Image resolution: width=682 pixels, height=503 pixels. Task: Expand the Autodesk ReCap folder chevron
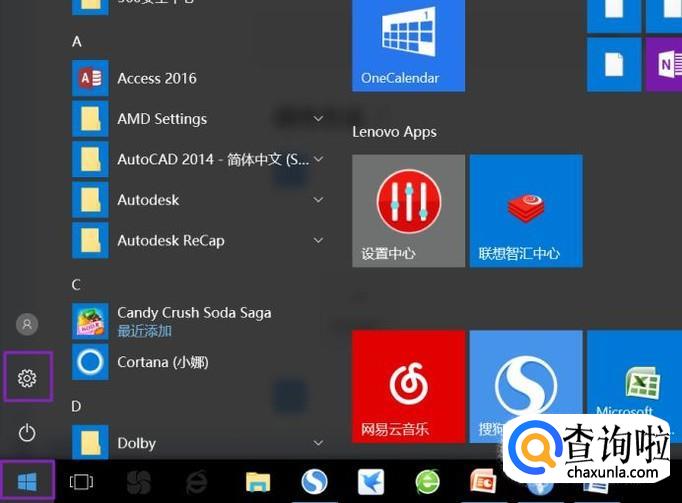pyautogui.click(x=318, y=240)
